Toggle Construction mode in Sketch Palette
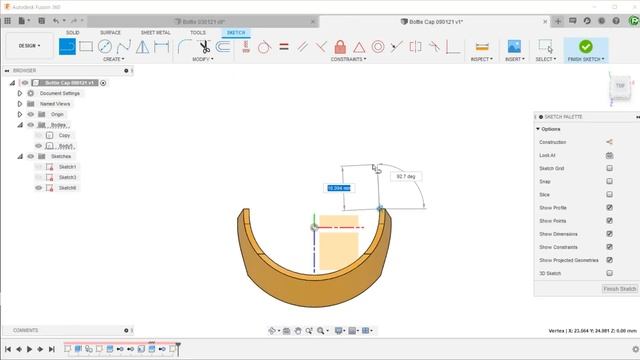 609,142
